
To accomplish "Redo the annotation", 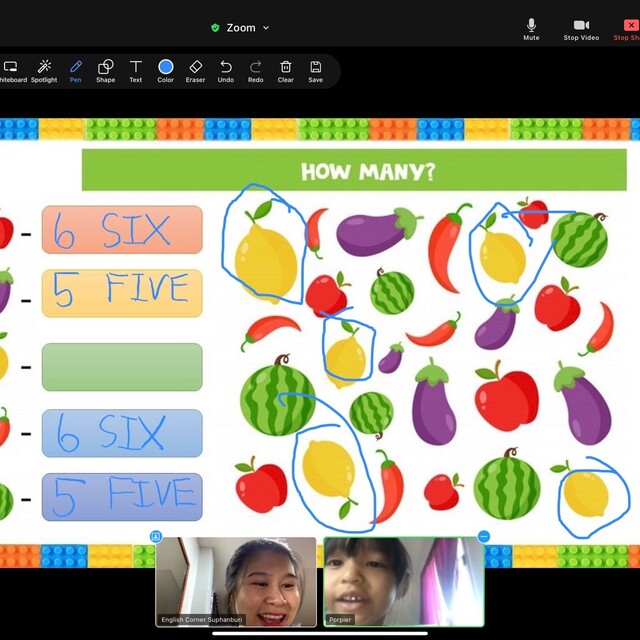I will [256, 70].
